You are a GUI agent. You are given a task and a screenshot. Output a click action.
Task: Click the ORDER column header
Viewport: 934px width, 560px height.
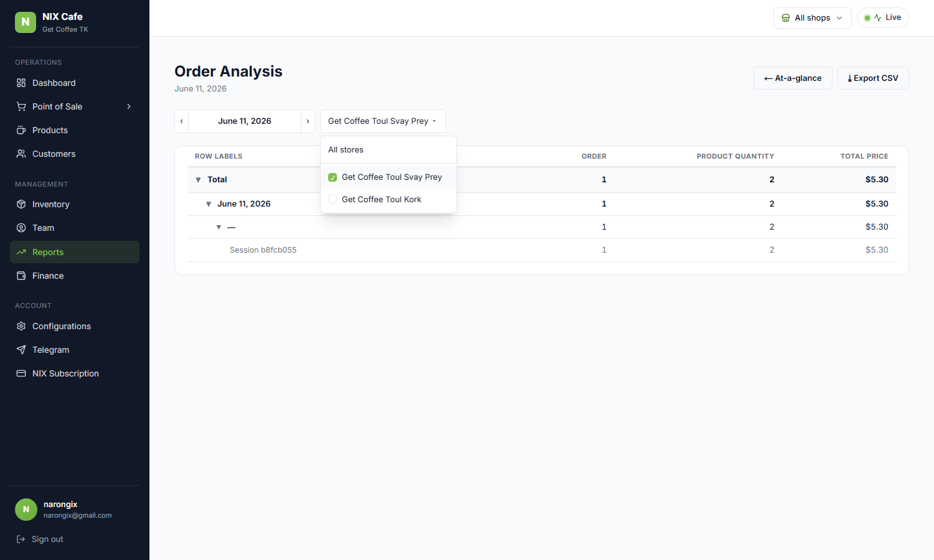click(594, 156)
